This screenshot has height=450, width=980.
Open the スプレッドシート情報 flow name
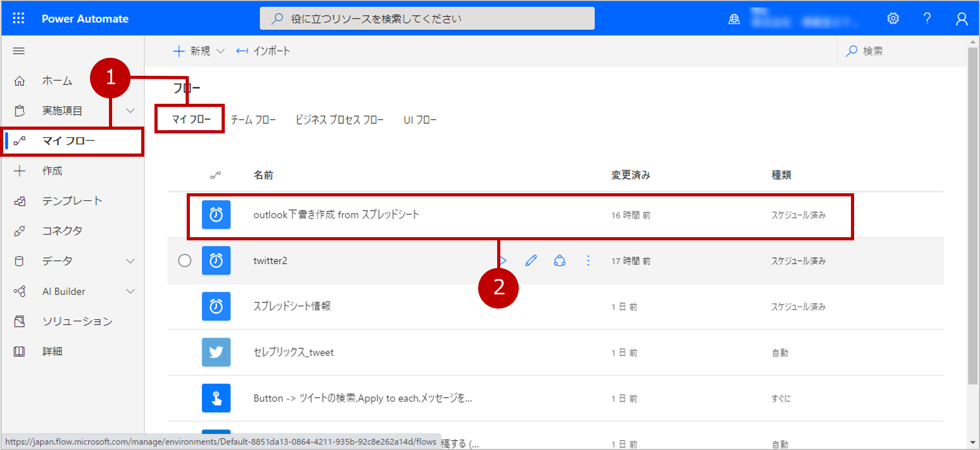click(x=292, y=306)
